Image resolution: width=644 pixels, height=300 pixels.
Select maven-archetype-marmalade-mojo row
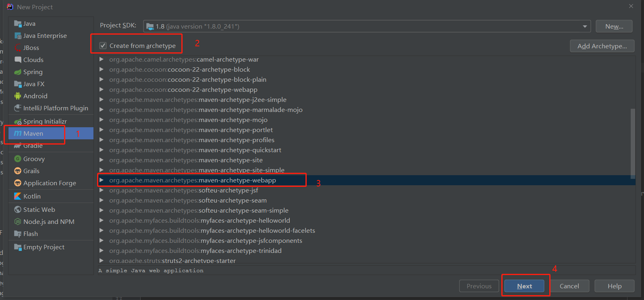(367, 110)
